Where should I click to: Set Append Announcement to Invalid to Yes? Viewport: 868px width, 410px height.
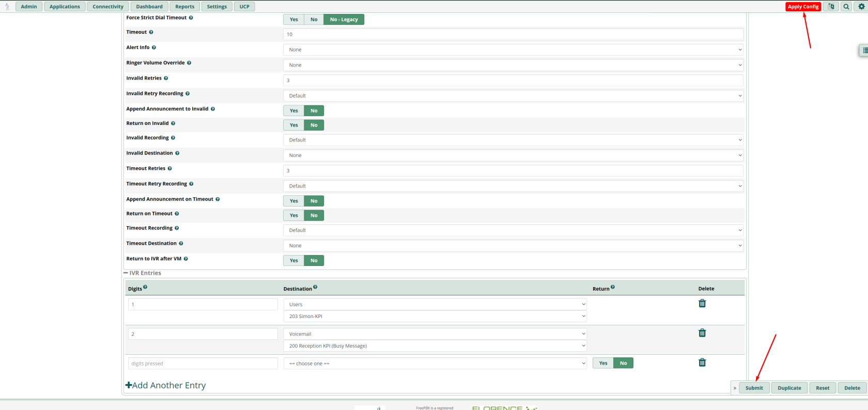(x=294, y=111)
